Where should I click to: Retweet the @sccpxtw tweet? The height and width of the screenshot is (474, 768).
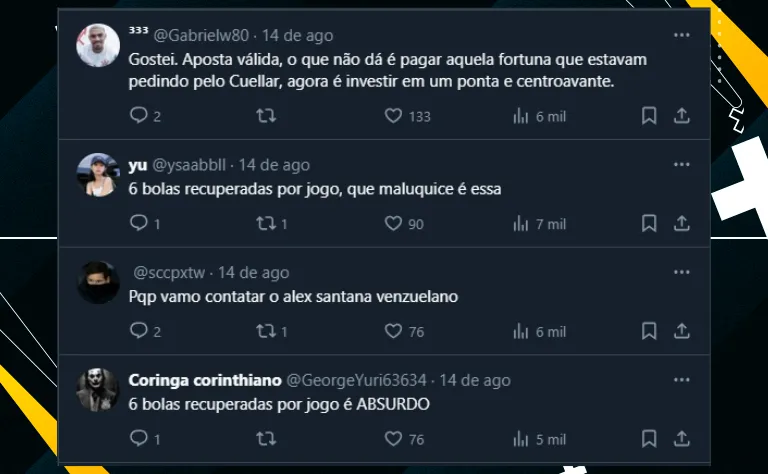(x=267, y=331)
